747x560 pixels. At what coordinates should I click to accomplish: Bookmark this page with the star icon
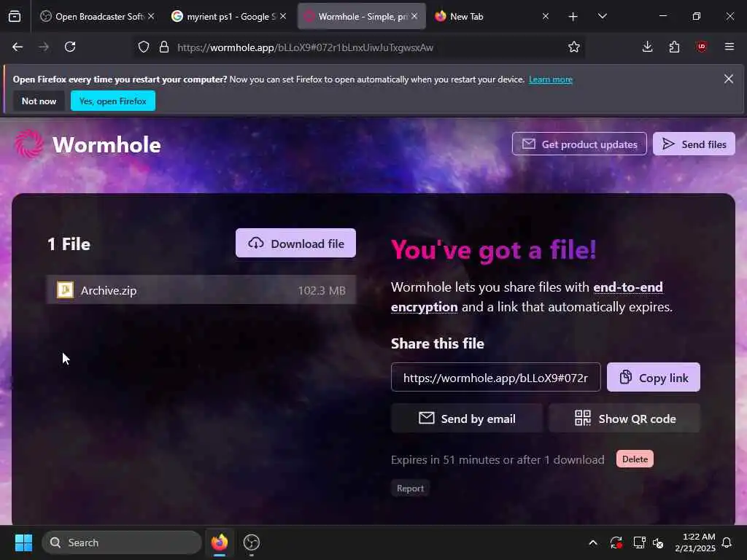pyautogui.click(x=573, y=47)
